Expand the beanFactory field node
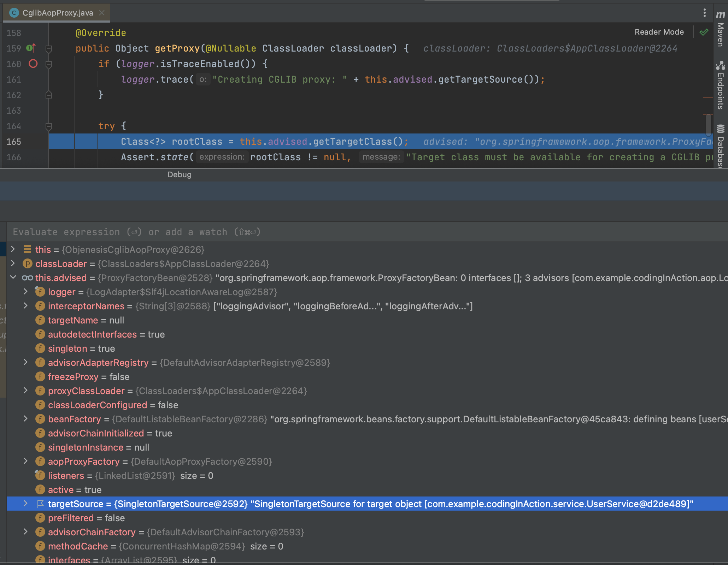728x565 pixels. [25, 419]
